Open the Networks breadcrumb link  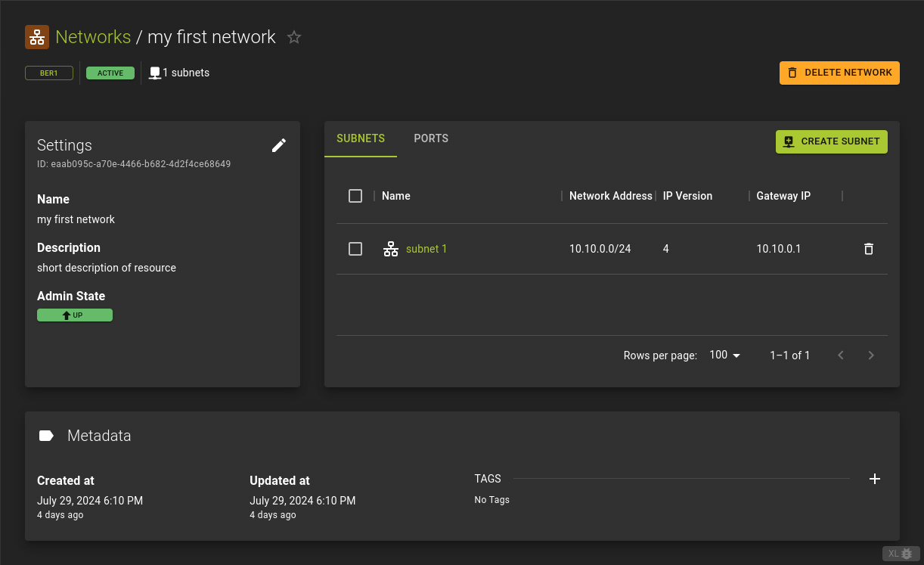(x=93, y=37)
